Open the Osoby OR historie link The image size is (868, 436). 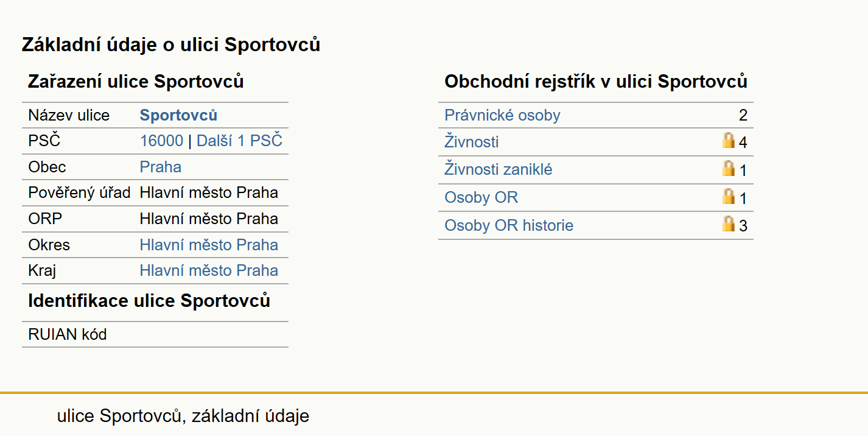(509, 225)
